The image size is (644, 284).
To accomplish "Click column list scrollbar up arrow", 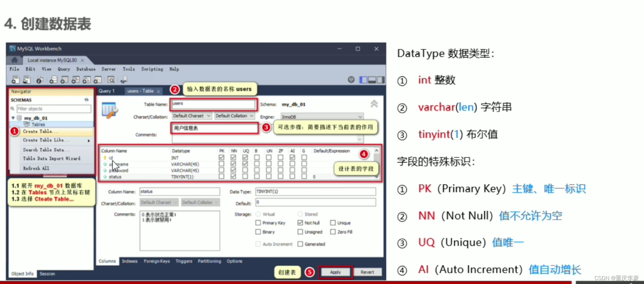I will click(x=377, y=151).
